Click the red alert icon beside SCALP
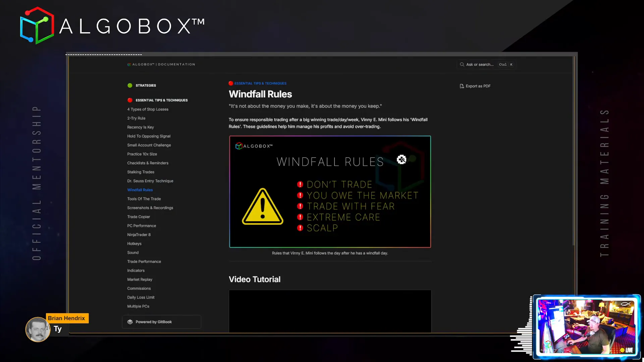The image size is (644, 362). click(300, 228)
